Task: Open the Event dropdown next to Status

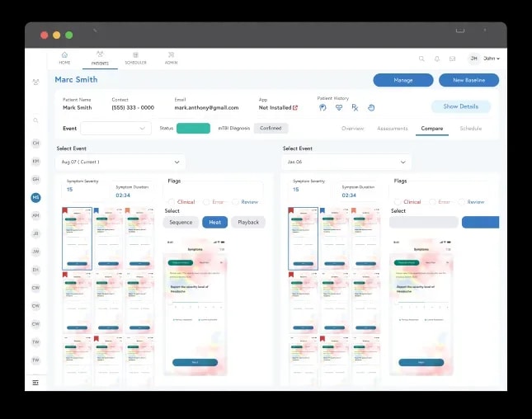Action: (x=115, y=128)
